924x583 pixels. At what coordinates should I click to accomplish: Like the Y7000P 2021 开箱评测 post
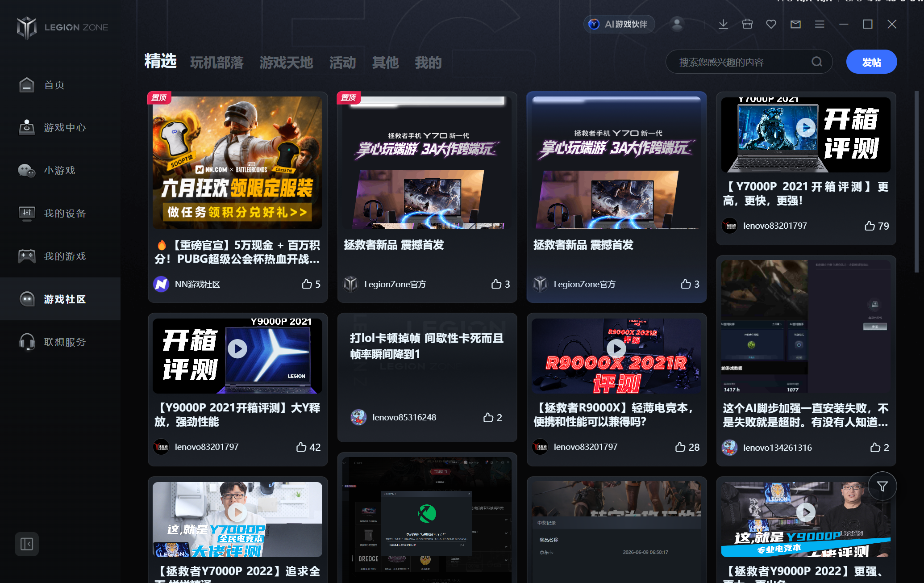876,226
